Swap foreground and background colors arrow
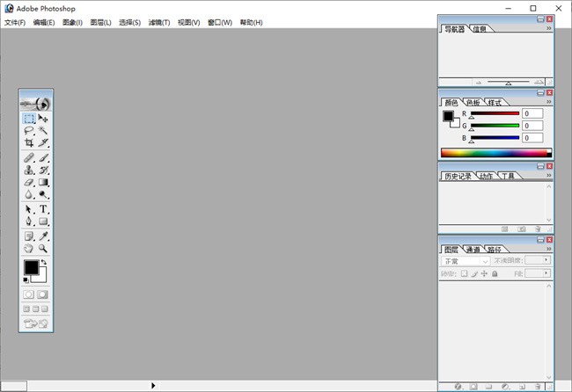The width and height of the screenshot is (572, 392). (44, 262)
